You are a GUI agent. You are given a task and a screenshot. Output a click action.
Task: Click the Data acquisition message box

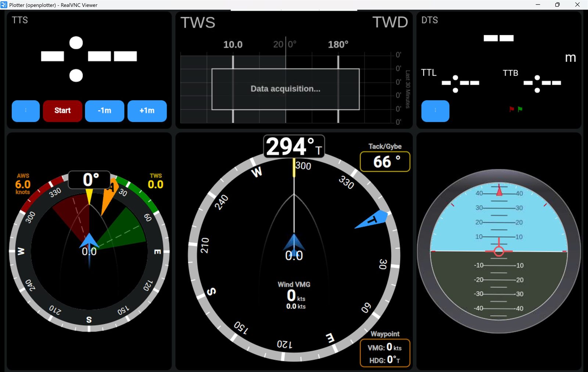coord(285,89)
